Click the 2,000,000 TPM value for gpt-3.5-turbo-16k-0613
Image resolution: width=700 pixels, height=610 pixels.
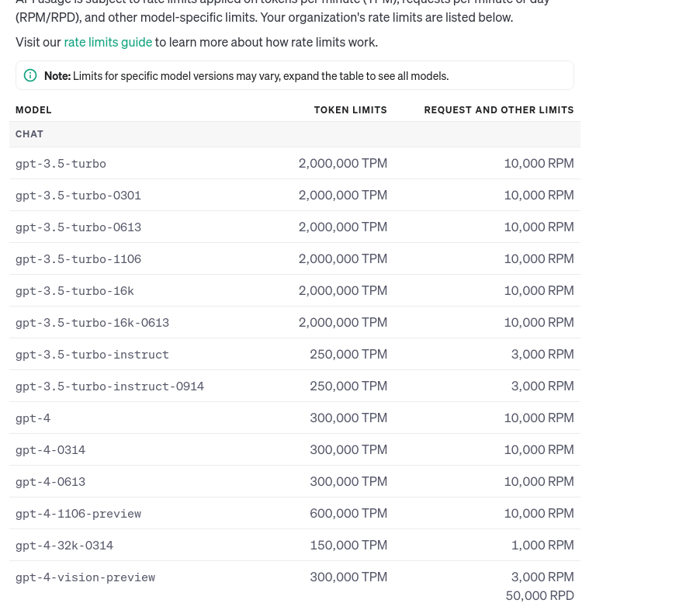point(343,322)
